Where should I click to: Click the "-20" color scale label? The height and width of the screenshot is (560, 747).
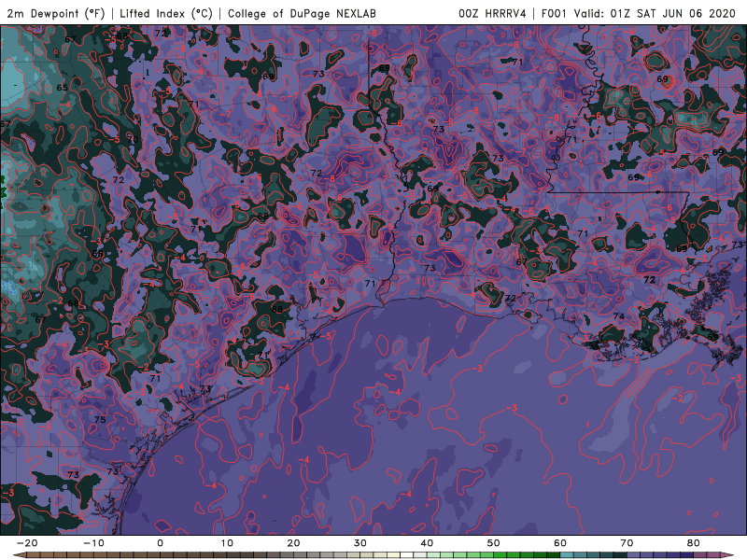(27, 543)
